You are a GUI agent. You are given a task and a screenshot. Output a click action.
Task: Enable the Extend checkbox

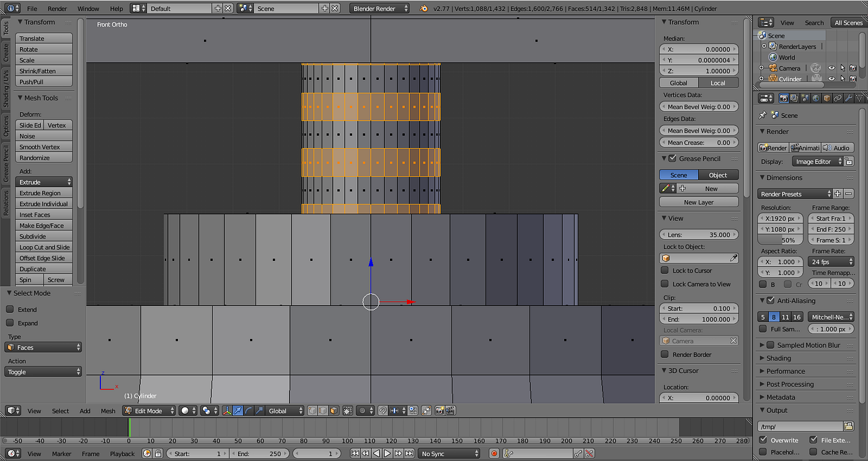pos(10,309)
